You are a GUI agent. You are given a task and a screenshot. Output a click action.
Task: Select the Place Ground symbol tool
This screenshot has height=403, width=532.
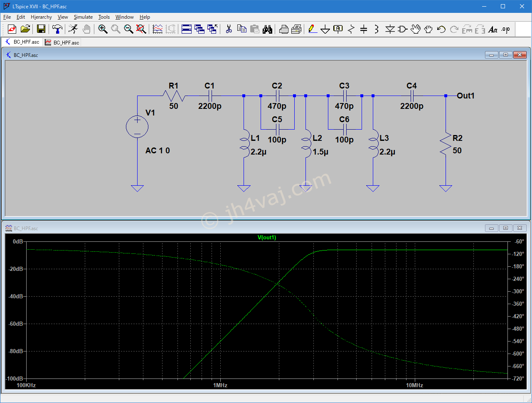point(325,29)
